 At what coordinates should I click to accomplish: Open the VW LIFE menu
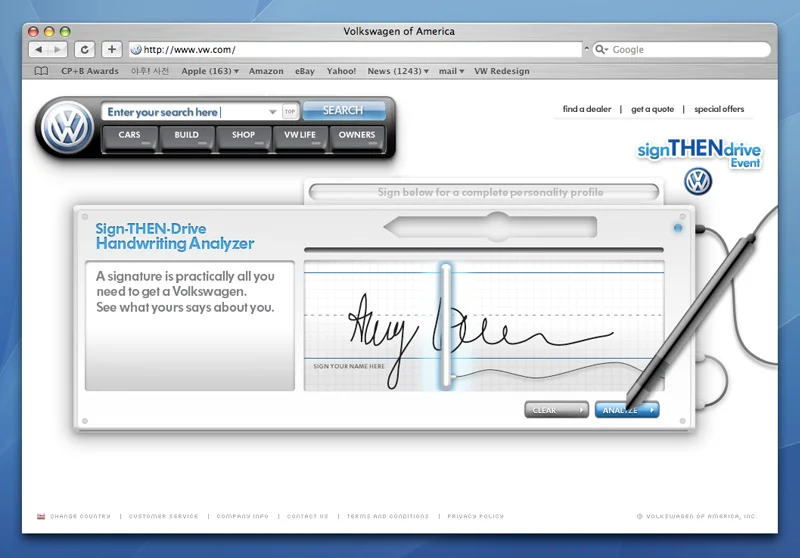pyautogui.click(x=300, y=138)
